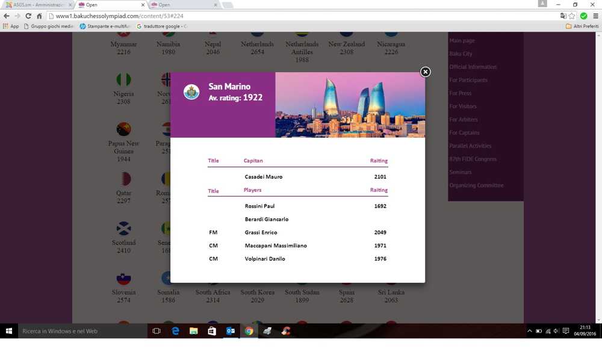Open Baku City sidebar menu item
This screenshot has height=364, width=602.
[461, 54]
